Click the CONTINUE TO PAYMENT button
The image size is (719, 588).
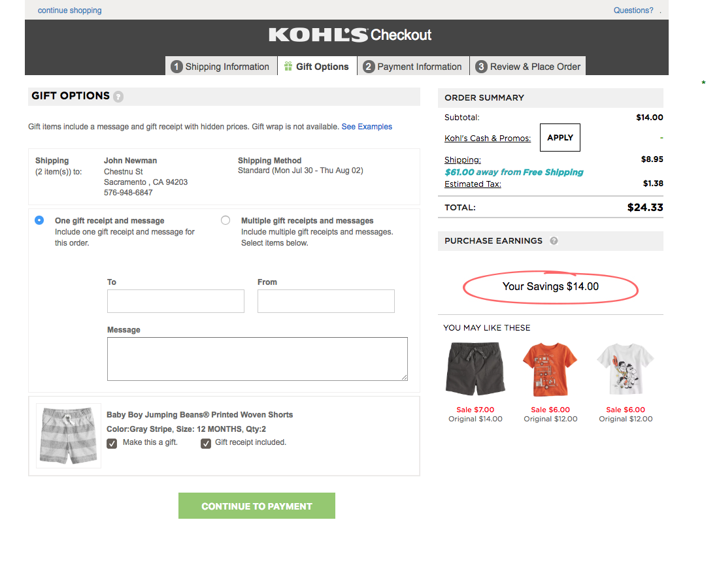click(256, 505)
